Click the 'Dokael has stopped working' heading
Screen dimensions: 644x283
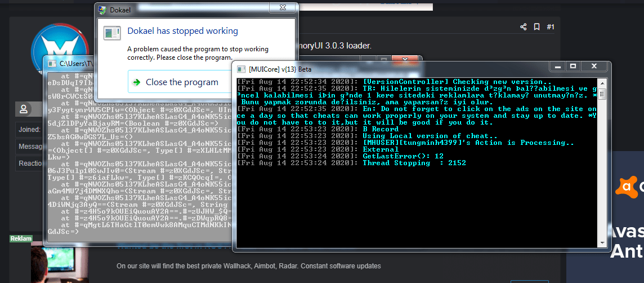point(182,31)
